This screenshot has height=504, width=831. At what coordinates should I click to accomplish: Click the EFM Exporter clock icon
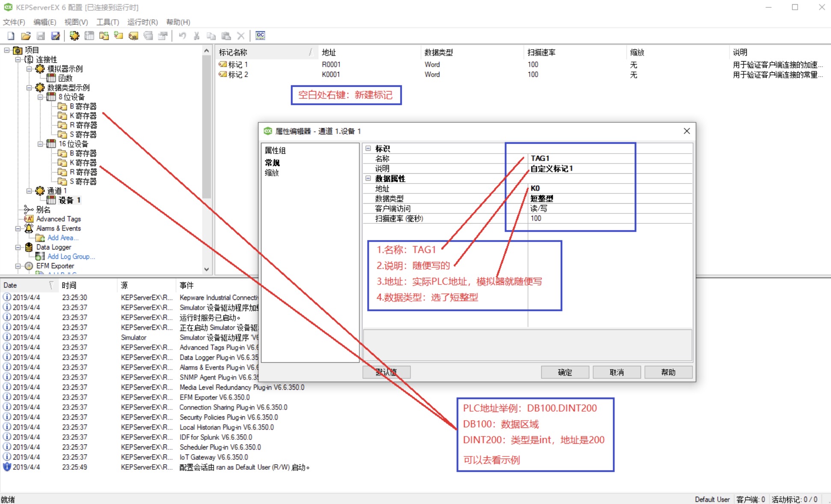29,266
